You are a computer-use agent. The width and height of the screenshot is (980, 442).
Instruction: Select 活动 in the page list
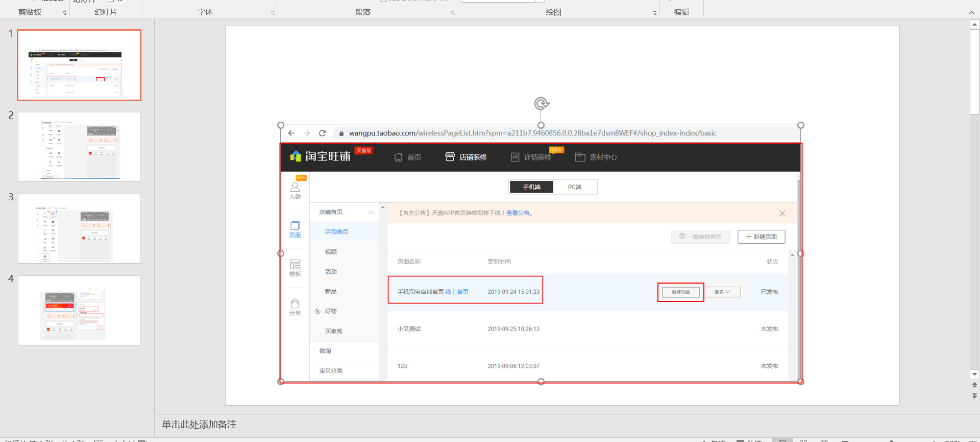(x=331, y=272)
